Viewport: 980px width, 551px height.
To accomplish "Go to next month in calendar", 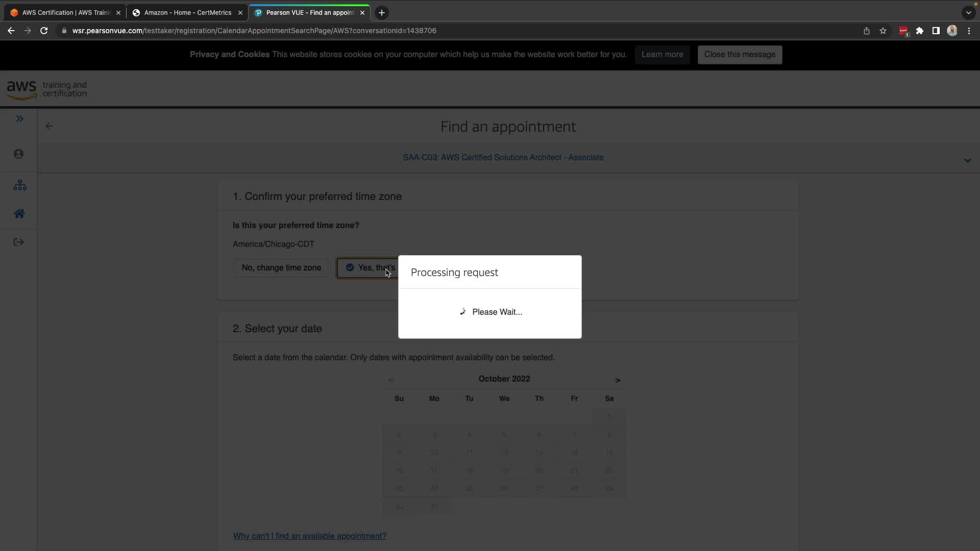I will (x=618, y=380).
